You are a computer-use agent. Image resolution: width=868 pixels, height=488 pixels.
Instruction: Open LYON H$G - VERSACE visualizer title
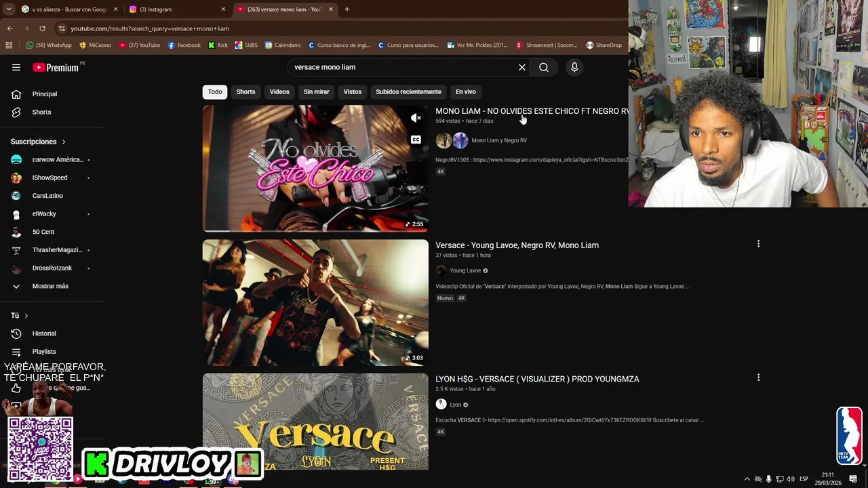coord(537,379)
